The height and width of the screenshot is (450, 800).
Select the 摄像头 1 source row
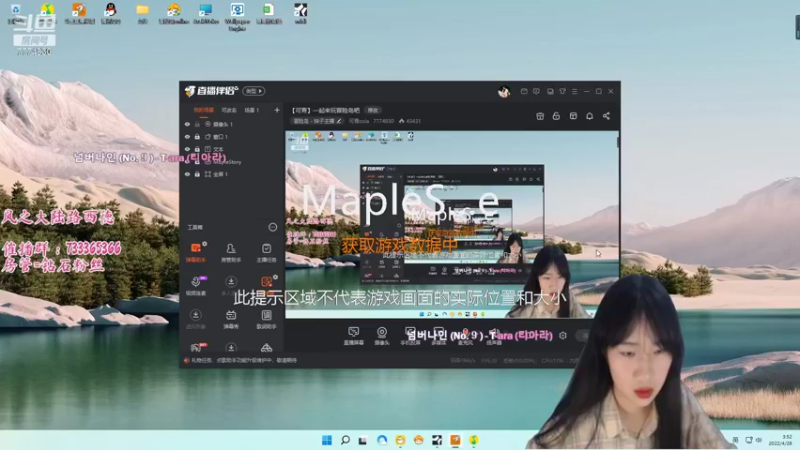click(x=232, y=124)
